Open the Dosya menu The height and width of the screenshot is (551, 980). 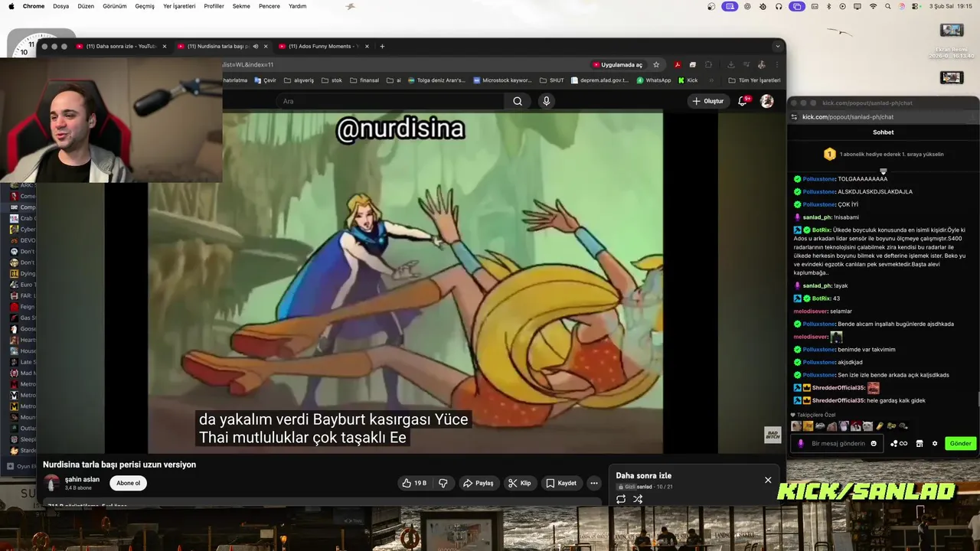pyautogui.click(x=60, y=6)
